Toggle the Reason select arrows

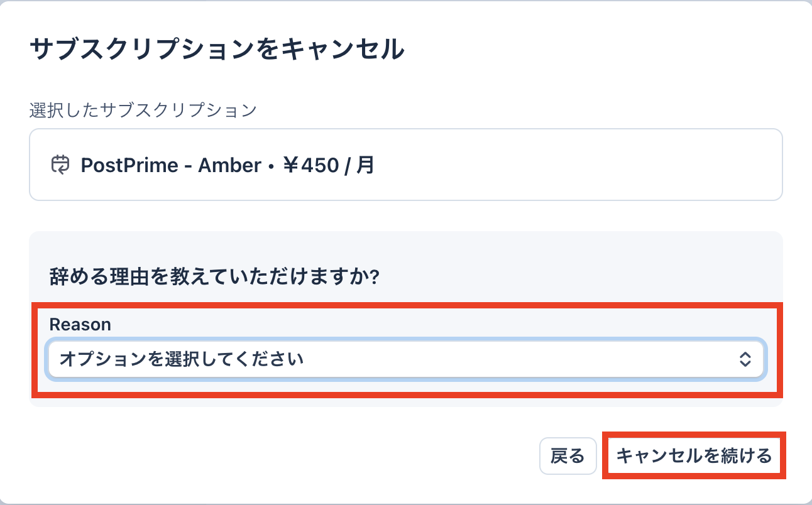click(745, 359)
